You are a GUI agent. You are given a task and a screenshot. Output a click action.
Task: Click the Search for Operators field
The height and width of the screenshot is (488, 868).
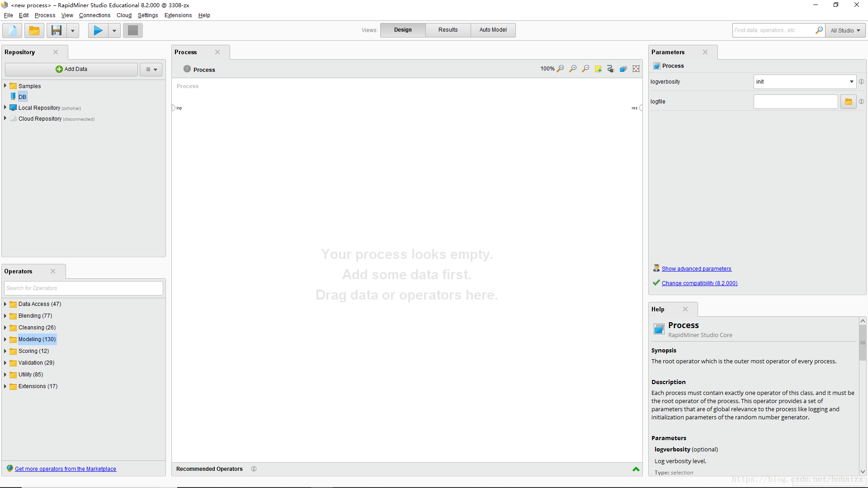point(84,288)
